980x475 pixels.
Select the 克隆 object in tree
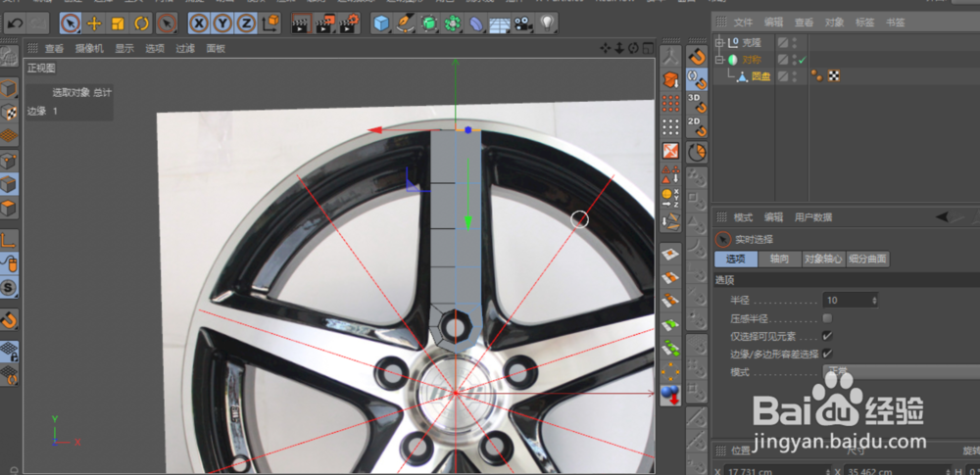point(752,42)
